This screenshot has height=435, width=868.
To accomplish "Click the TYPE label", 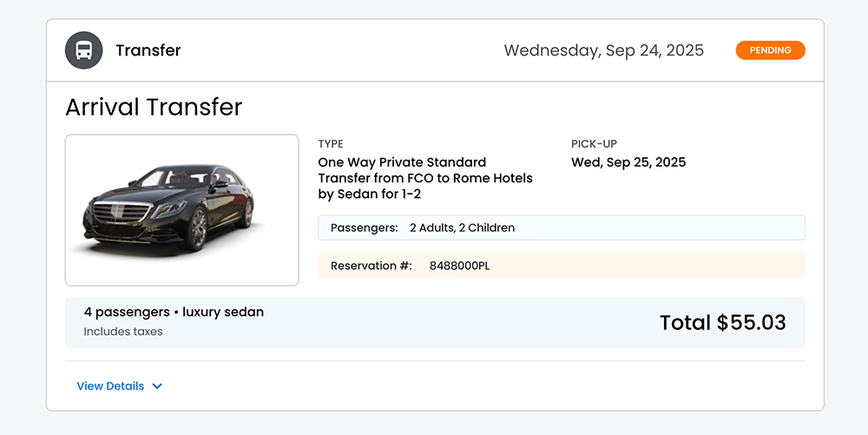I will pos(331,144).
